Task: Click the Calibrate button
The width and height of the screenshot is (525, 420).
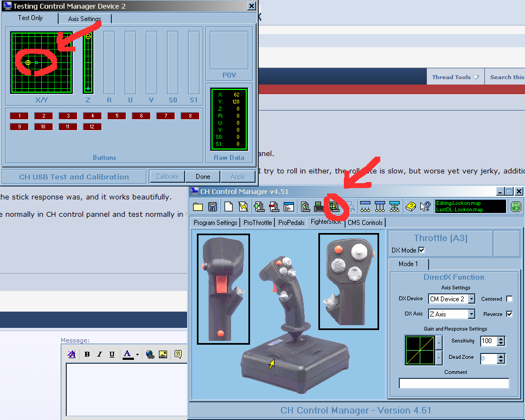Action: [168, 176]
